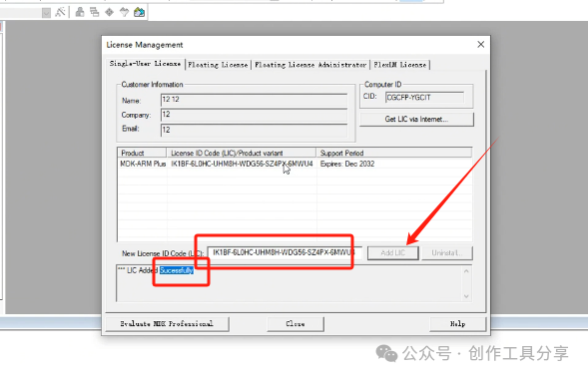Open Help for License Management

point(457,324)
